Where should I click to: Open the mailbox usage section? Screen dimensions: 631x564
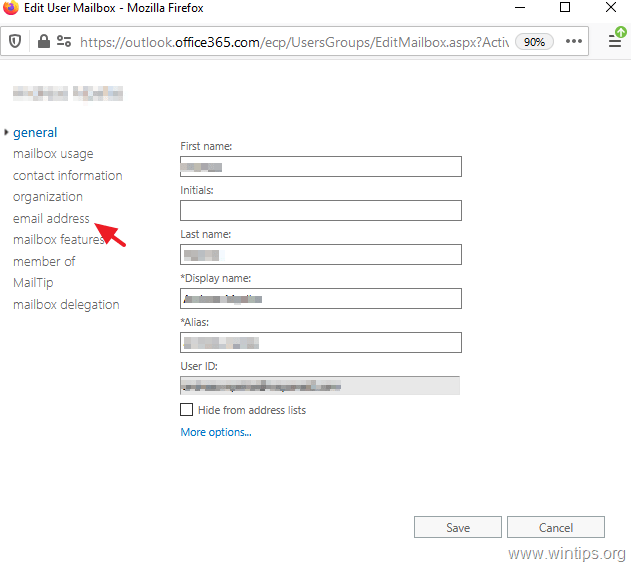(x=53, y=154)
